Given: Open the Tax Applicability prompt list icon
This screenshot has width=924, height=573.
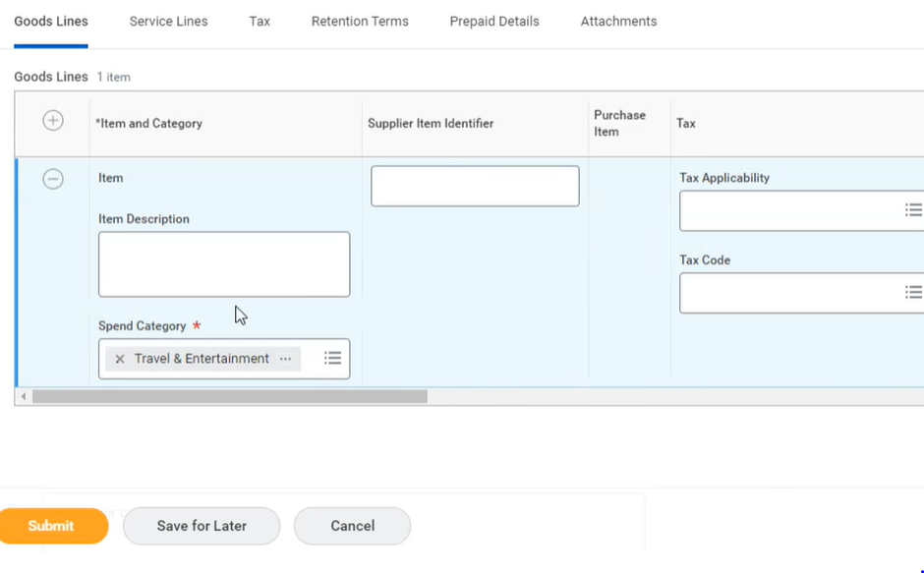Looking at the screenshot, I should 912,210.
